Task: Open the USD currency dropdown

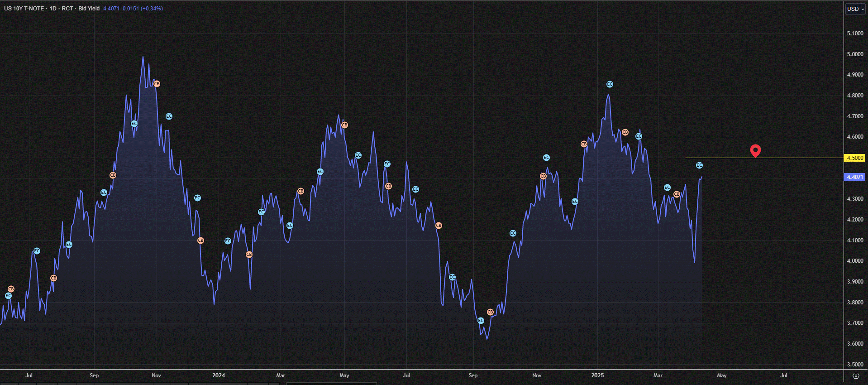Action: coord(855,9)
